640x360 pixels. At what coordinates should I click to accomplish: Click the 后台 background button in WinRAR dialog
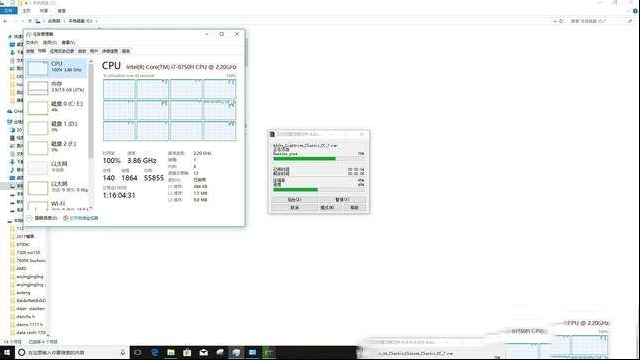[x=294, y=200]
